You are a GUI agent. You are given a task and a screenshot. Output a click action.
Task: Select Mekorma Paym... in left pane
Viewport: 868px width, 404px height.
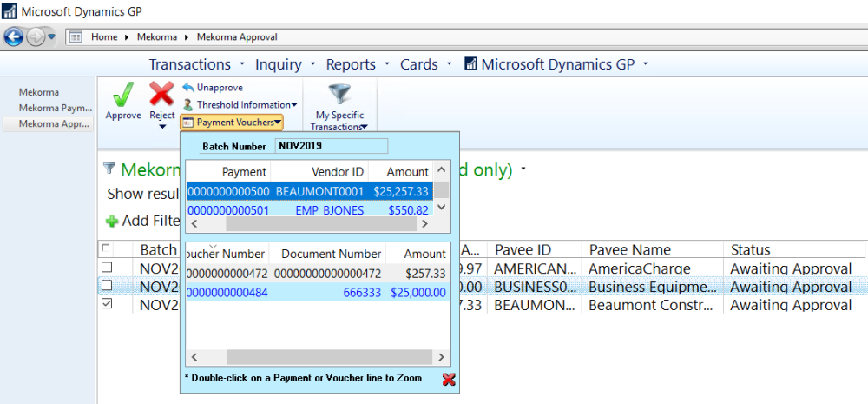coord(56,108)
